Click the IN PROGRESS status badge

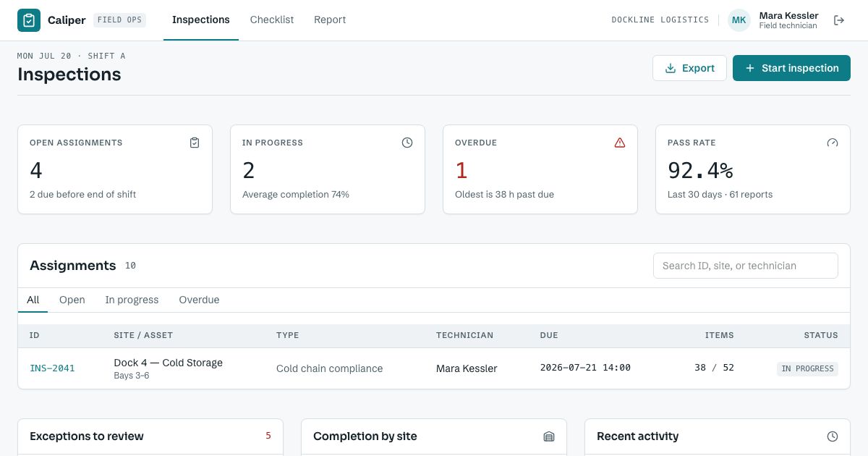[807, 368]
